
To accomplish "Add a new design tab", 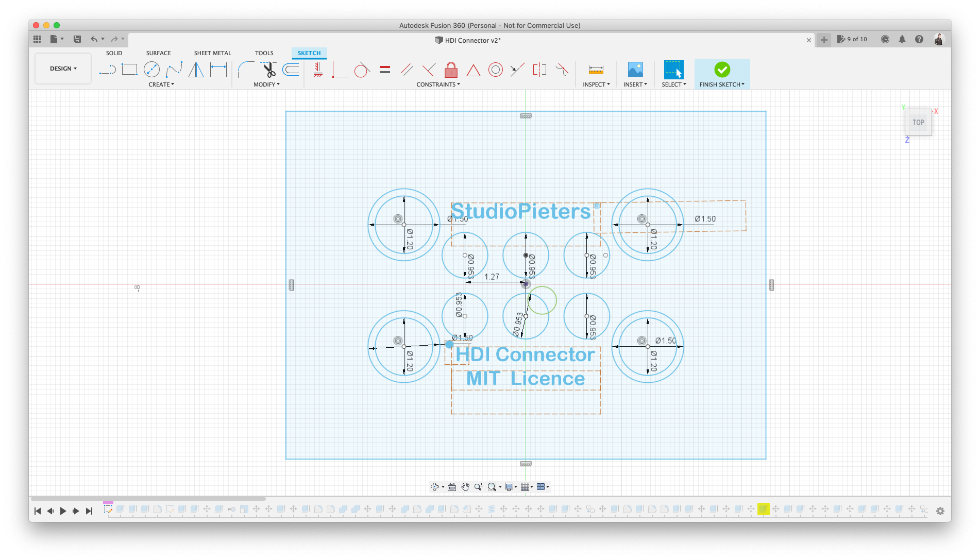I will tap(824, 40).
